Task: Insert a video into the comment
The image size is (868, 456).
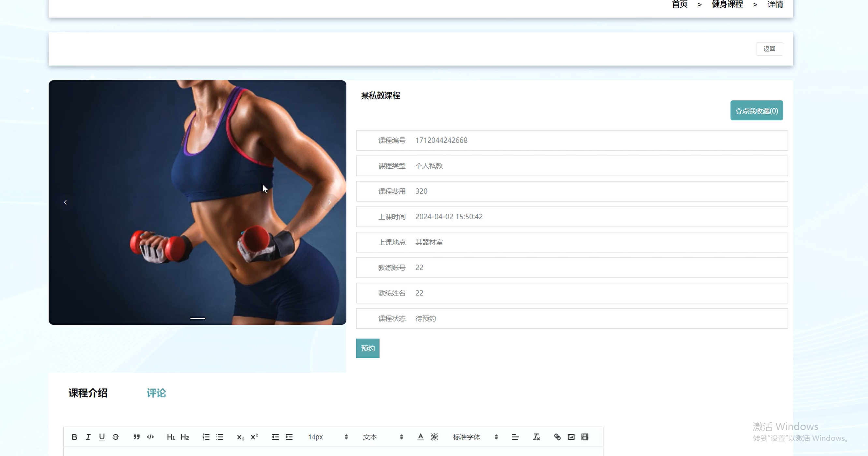Action: point(585,437)
